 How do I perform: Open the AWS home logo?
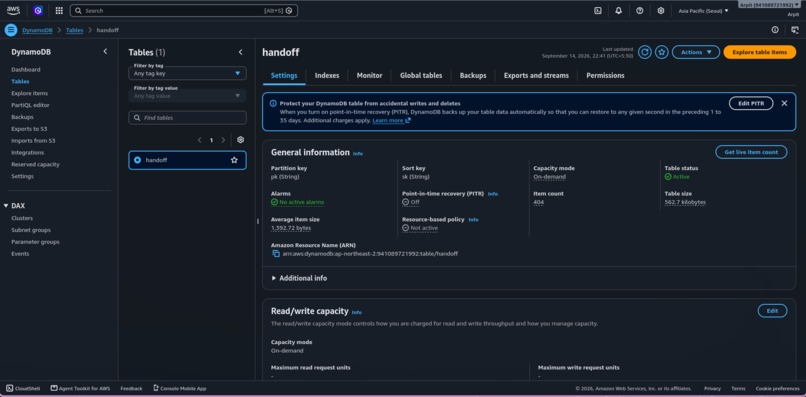(x=13, y=10)
